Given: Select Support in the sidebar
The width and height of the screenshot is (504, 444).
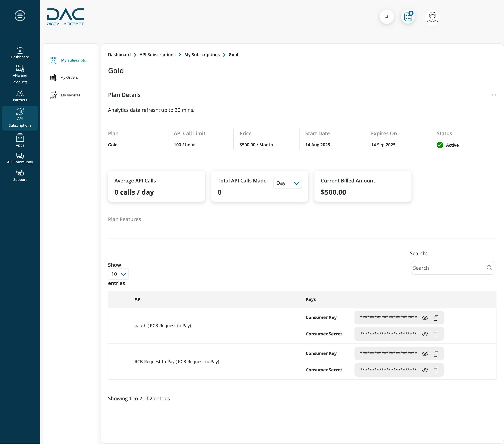Looking at the screenshot, I should [x=20, y=176].
